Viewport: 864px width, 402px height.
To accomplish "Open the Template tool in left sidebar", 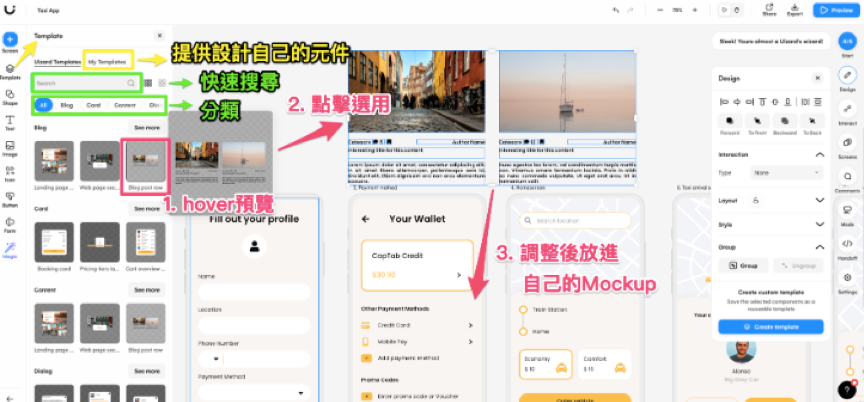I will point(10,72).
